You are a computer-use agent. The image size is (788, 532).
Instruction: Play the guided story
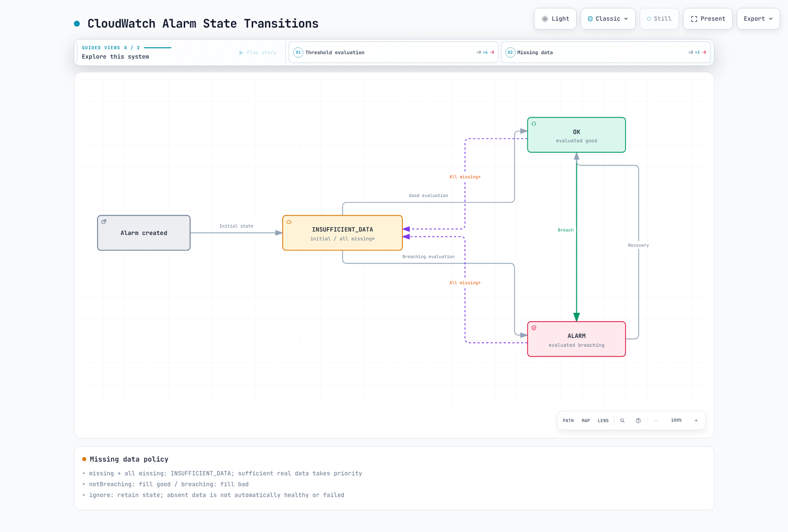[x=258, y=53]
